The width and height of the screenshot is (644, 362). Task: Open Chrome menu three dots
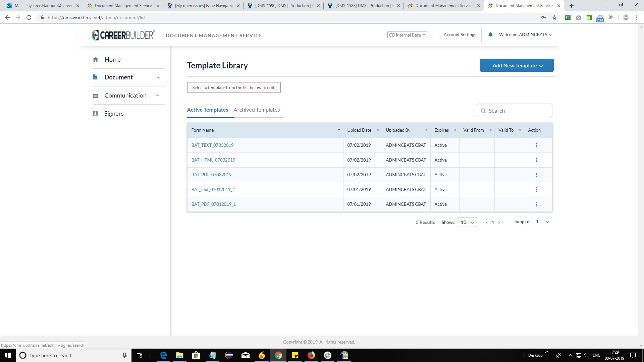pyautogui.click(x=637, y=17)
